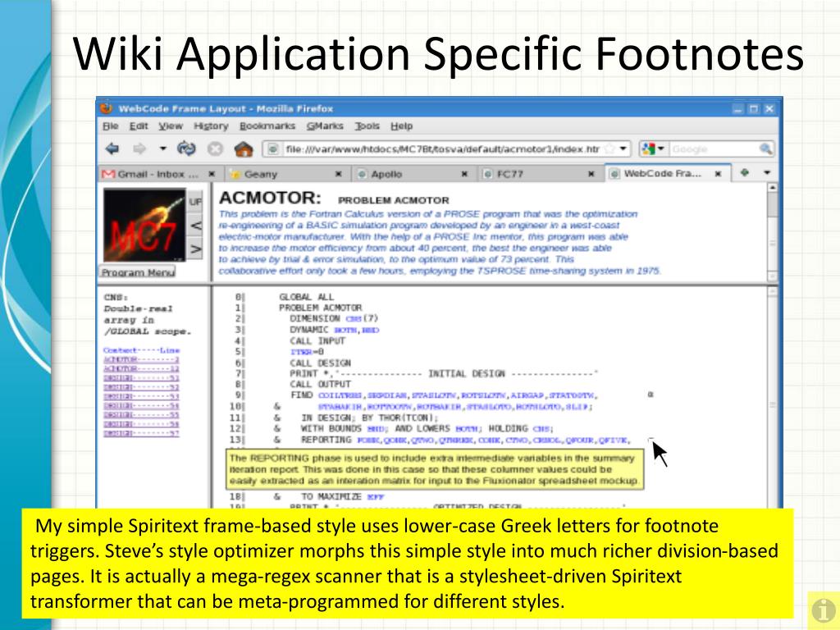Click the < previous button beside the logo
Viewport: 840px width, 630px height.
pos(195,226)
